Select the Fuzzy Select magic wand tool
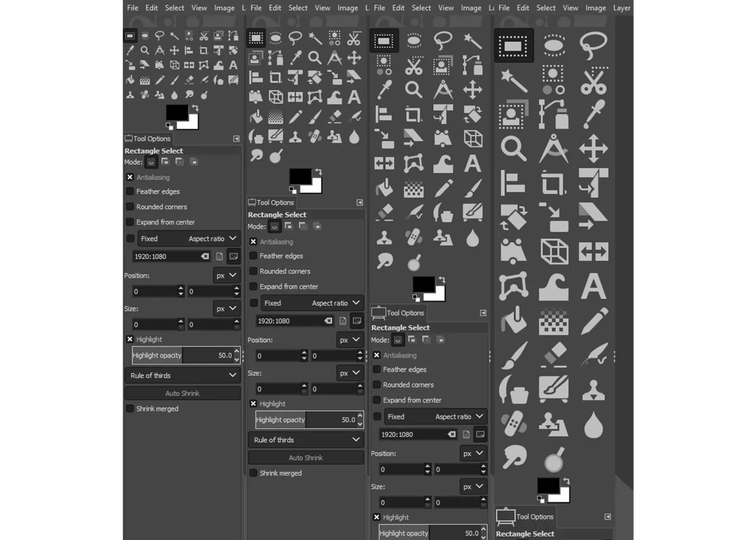 pyautogui.click(x=513, y=81)
